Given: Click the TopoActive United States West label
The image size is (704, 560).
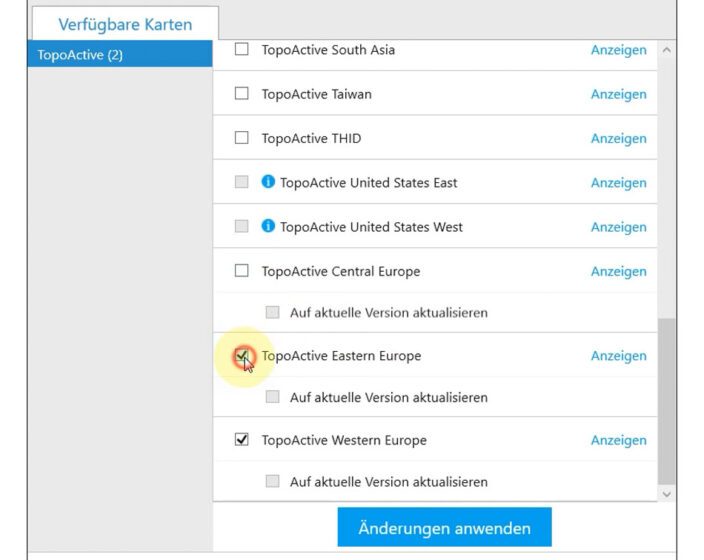Looking at the screenshot, I should click(371, 227).
